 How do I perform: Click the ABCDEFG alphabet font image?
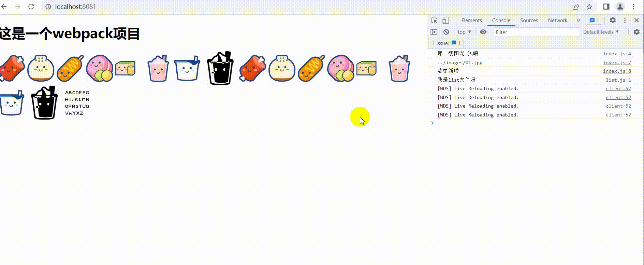point(77,103)
